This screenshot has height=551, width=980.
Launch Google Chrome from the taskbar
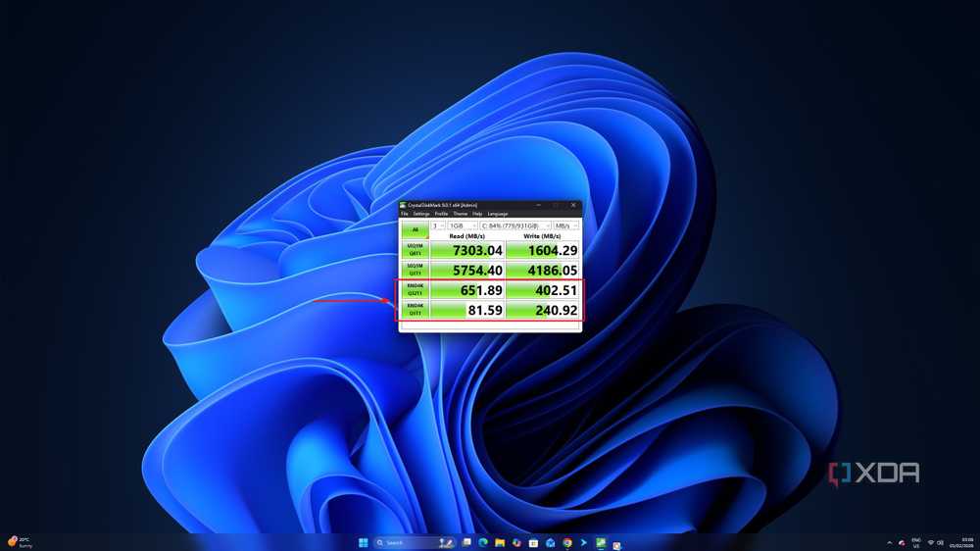(x=566, y=543)
